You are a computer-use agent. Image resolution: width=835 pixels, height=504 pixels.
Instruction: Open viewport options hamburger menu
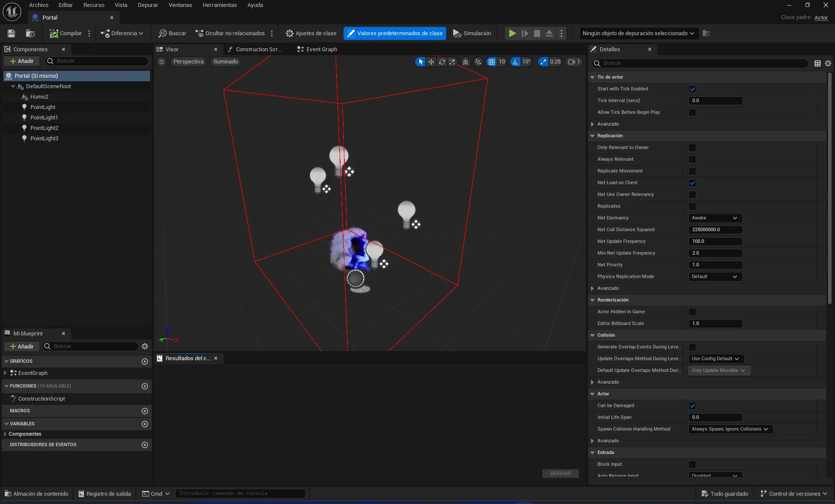(161, 62)
